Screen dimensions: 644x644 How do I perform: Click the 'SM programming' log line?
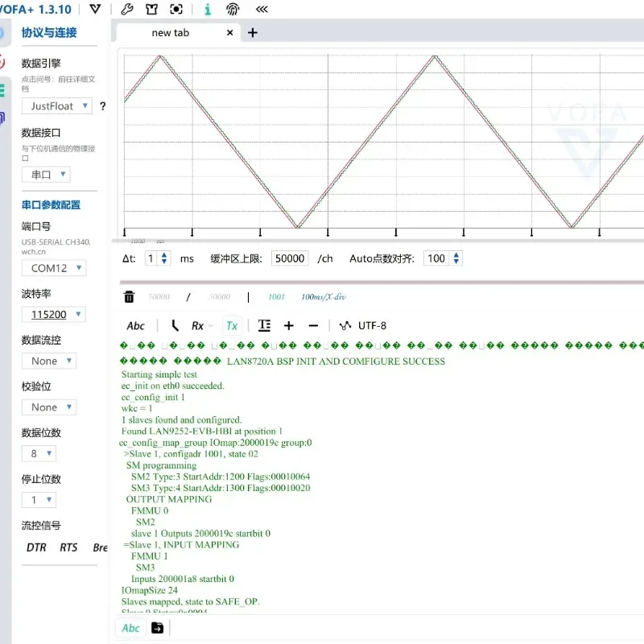click(162, 465)
